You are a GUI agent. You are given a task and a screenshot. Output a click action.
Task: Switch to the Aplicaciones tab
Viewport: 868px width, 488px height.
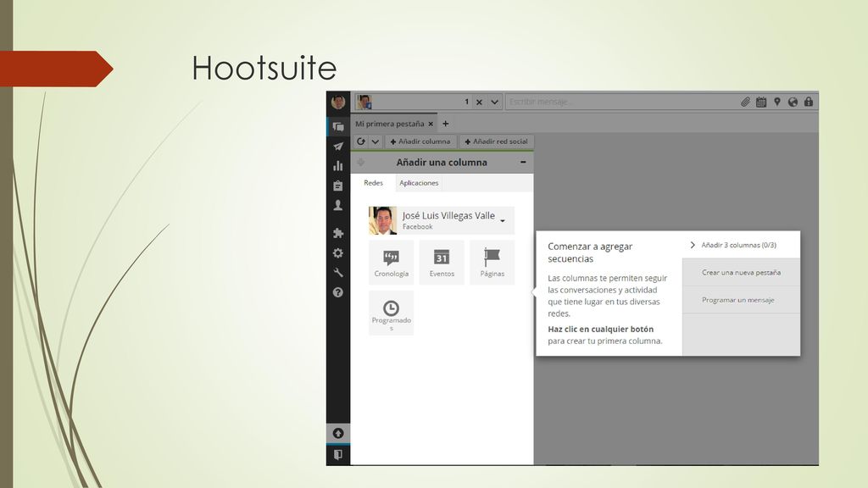click(x=419, y=183)
